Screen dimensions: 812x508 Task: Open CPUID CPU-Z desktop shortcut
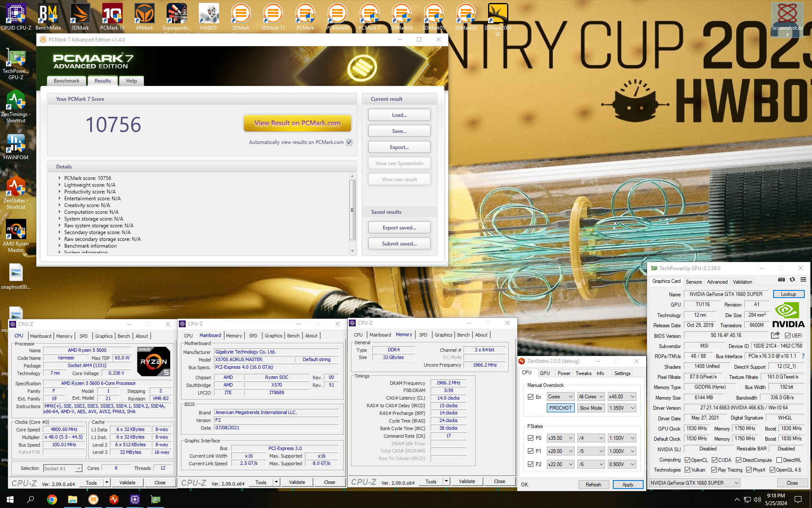point(16,17)
